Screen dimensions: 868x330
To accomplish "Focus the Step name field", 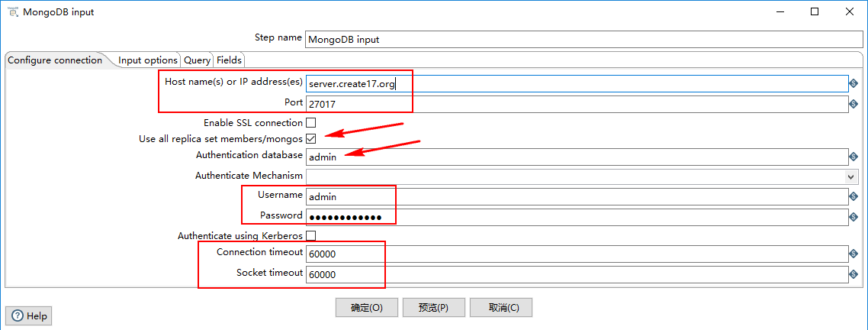I will pyautogui.click(x=584, y=40).
